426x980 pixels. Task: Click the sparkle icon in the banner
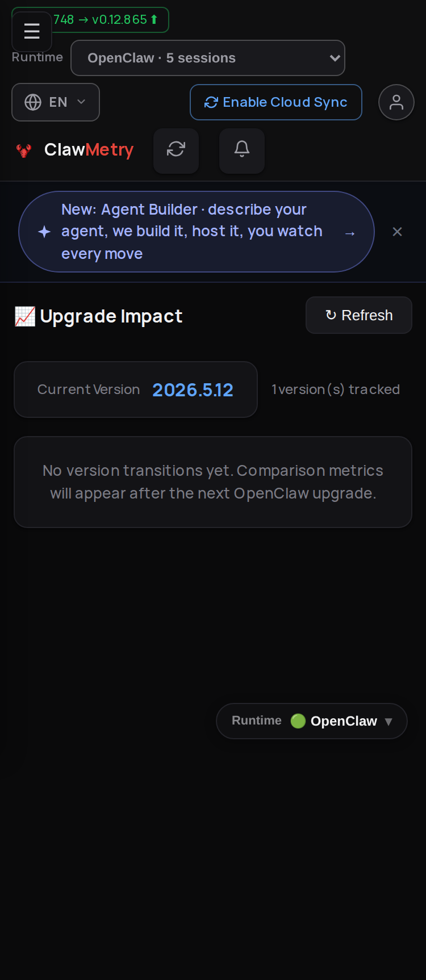click(44, 232)
